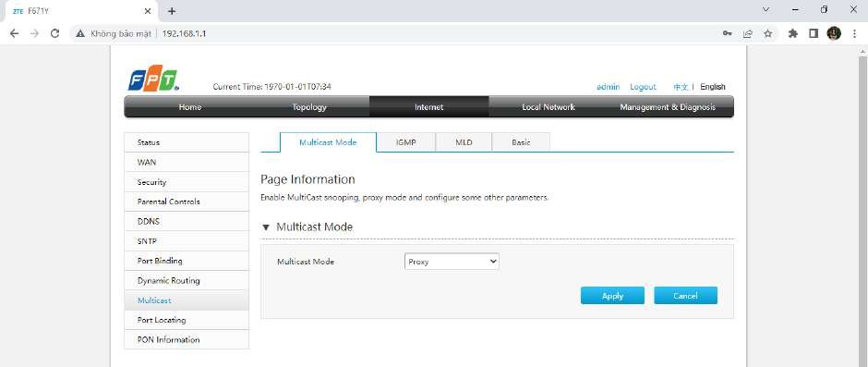This screenshot has height=367, width=868.
Task: Click the FPT logo
Action: [153, 80]
